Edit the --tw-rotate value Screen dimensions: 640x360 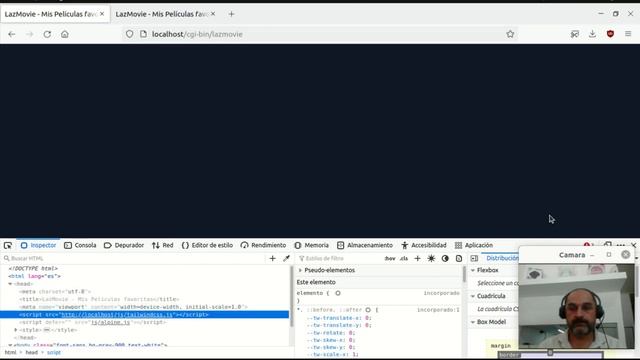[351, 333]
